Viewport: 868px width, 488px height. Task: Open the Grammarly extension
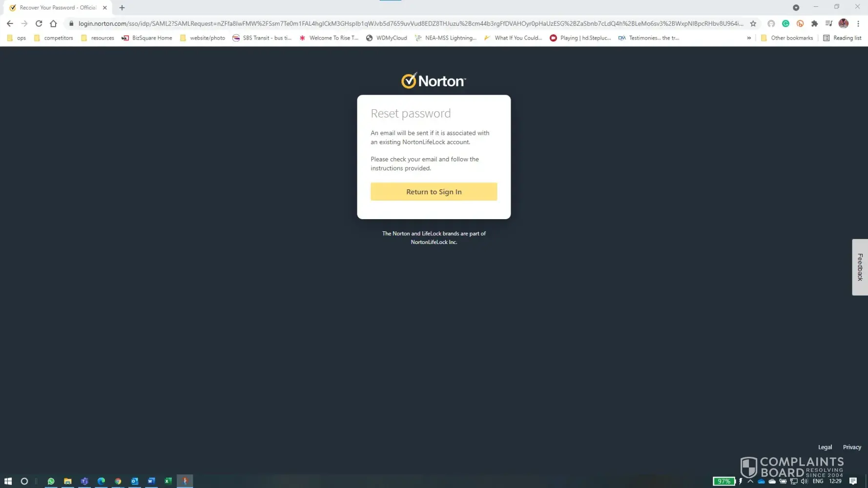click(x=785, y=23)
